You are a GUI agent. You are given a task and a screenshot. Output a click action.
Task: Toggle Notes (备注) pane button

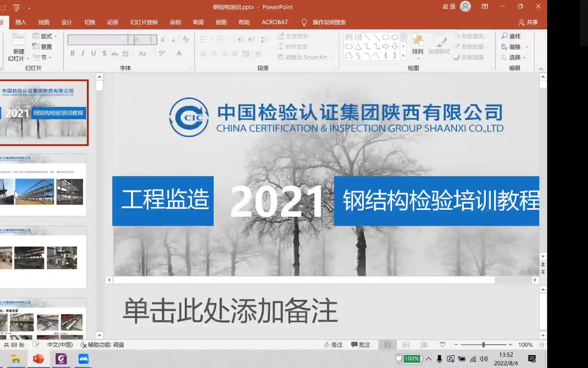pyautogui.click(x=333, y=345)
